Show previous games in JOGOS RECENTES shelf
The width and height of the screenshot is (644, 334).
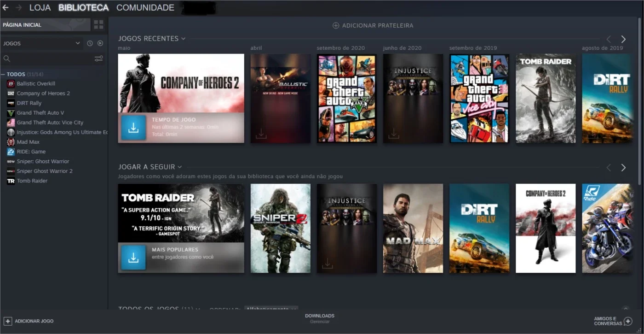(609, 39)
